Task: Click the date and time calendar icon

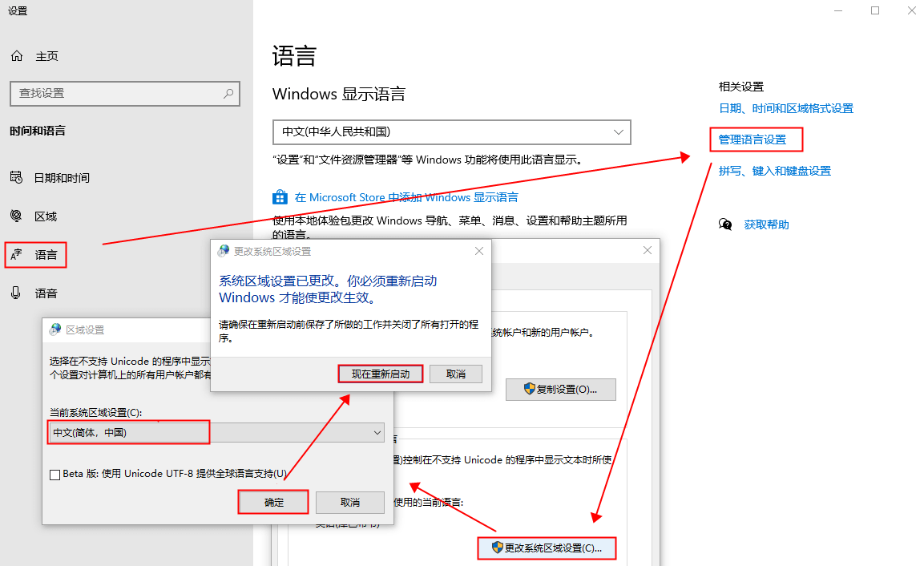Action: click(17, 177)
